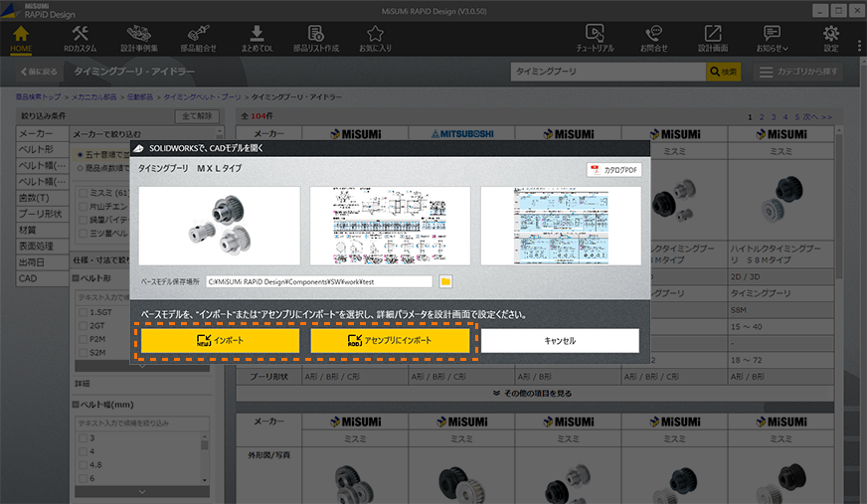Click the HOME icon in the toolbar

point(21,39)
